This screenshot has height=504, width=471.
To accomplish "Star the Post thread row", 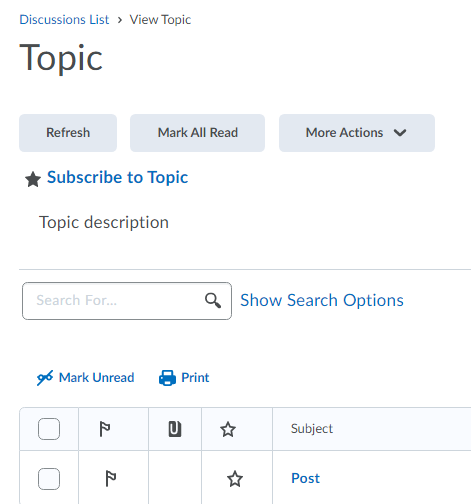I will point(235,479).
